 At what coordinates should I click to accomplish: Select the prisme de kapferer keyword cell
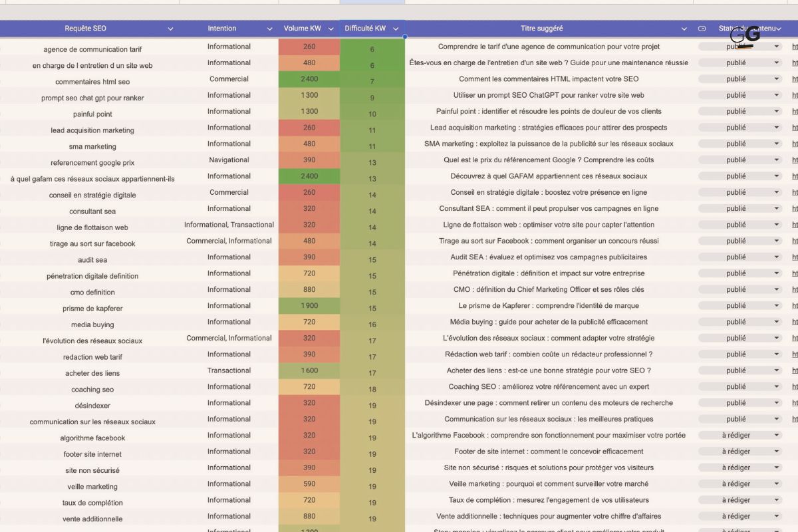(x=92, y=309)
